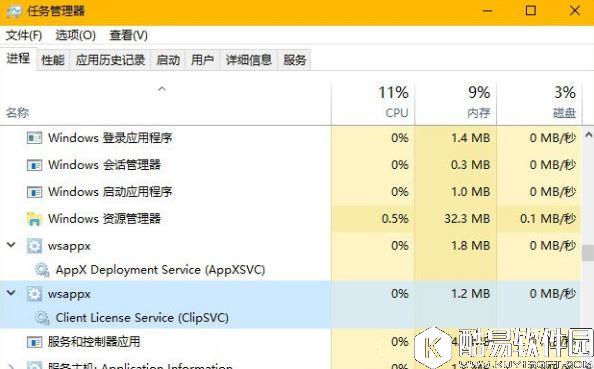
Task: Click the 1.0 MB memory value
Action: click(471, 192)
